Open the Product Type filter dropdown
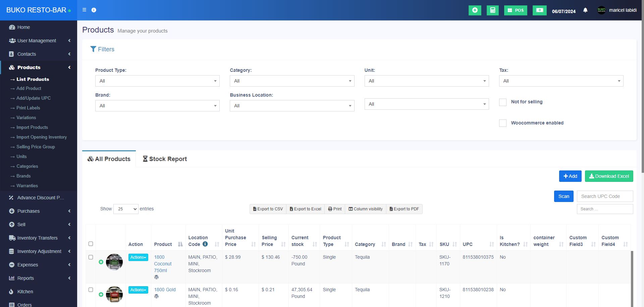 [157, 81]
